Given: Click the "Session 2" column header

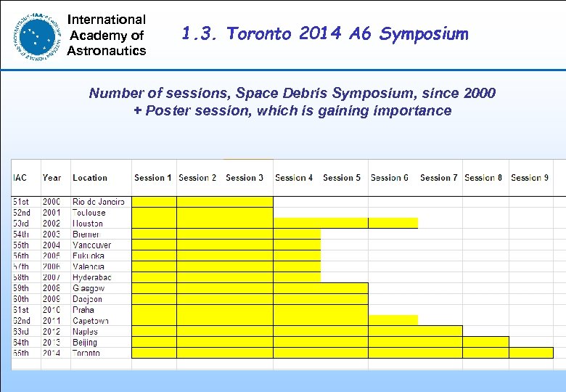Looking at the screenshot, I should click(x=197, y=178).
